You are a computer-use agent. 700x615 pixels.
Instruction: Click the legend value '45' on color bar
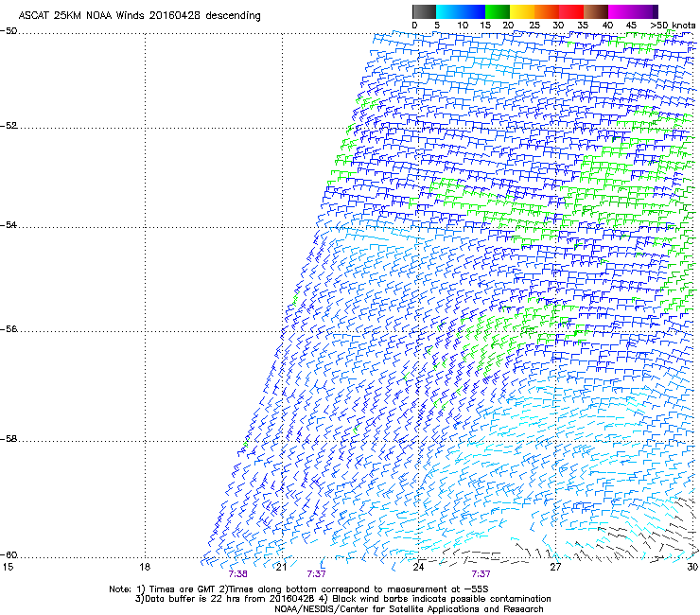[630, 26]
